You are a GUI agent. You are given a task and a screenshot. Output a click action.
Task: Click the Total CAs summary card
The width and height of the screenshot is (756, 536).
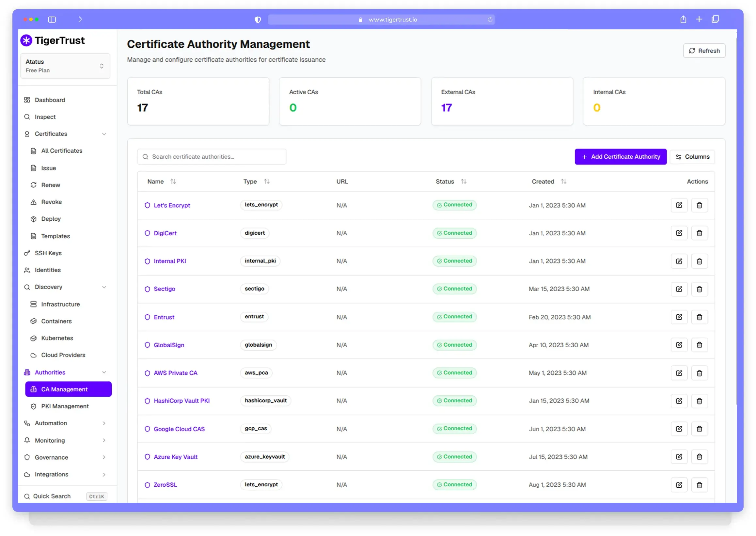(198, 101)
